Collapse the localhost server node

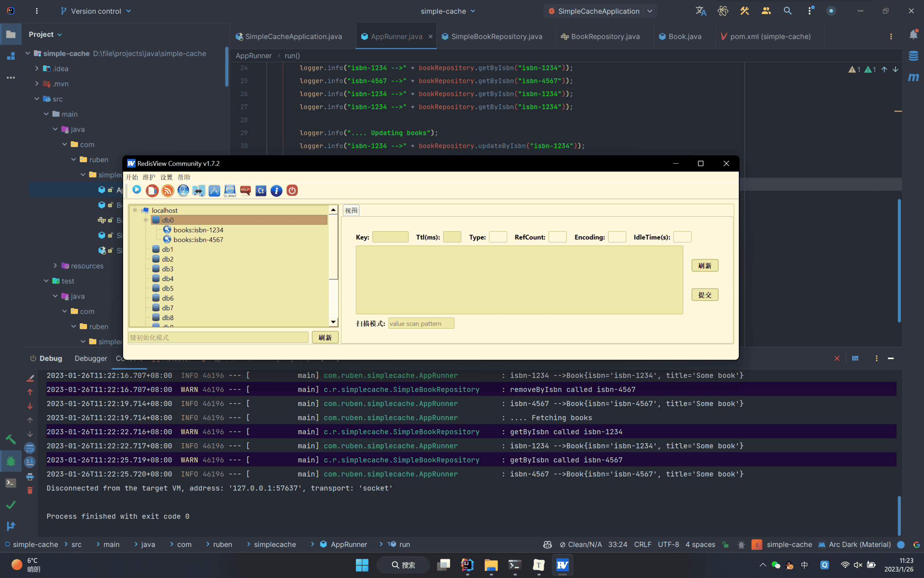(135, 210)
